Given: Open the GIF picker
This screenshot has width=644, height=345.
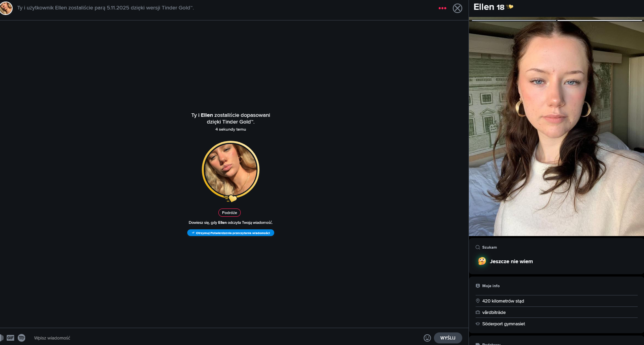Looking at the screenshot, I should click(x=11, y=338).
